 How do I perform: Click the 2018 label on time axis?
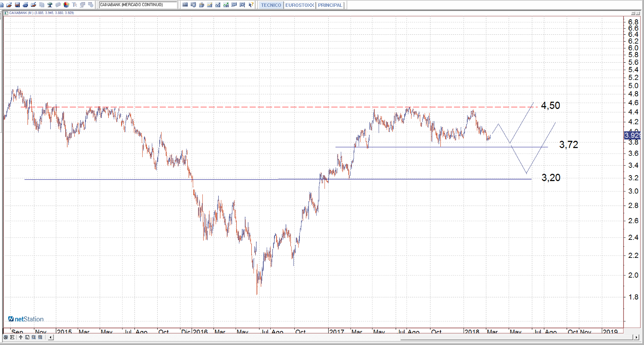pos(473,332)
